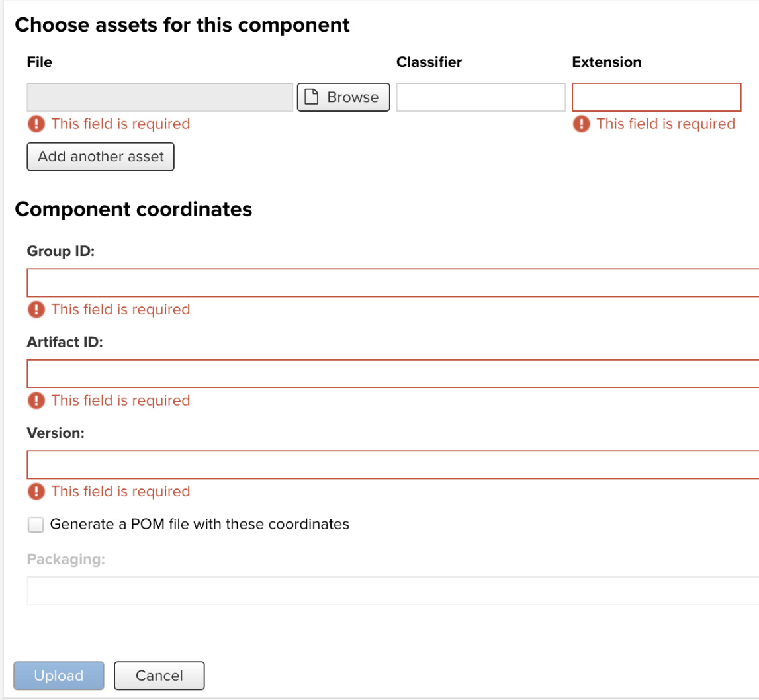Click the error icon under the Extension field
759x700 pixels.
tap(581, 124)
